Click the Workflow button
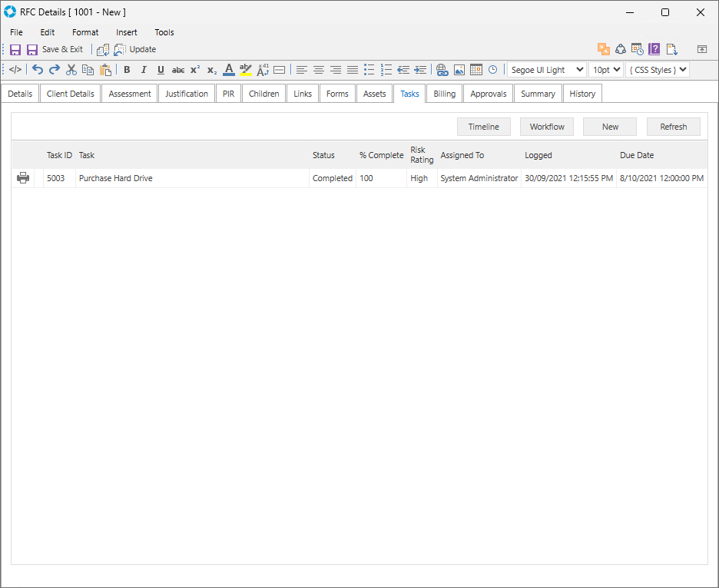The height and width of the screenshot is (588, 719). tap(547, 127)
